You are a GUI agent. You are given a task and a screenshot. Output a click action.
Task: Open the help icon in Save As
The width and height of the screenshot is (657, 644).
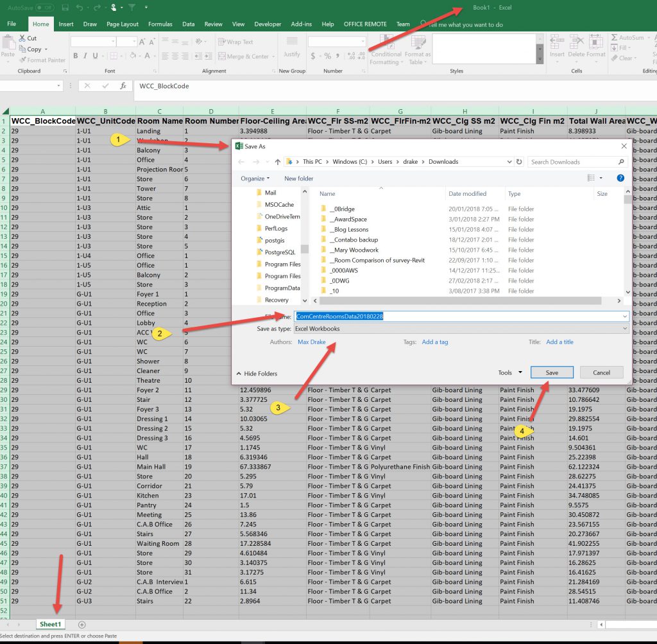click(x=620, y=178)
